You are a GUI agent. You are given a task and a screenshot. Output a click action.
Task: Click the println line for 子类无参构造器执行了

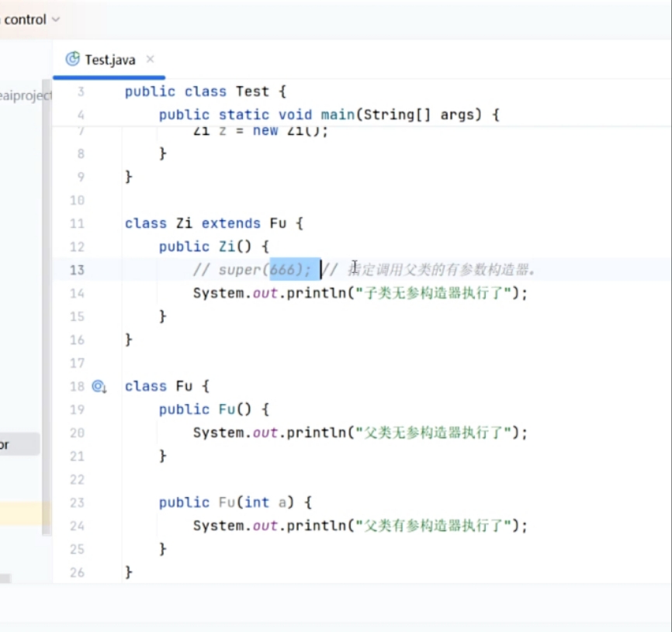tap(360, 293)
